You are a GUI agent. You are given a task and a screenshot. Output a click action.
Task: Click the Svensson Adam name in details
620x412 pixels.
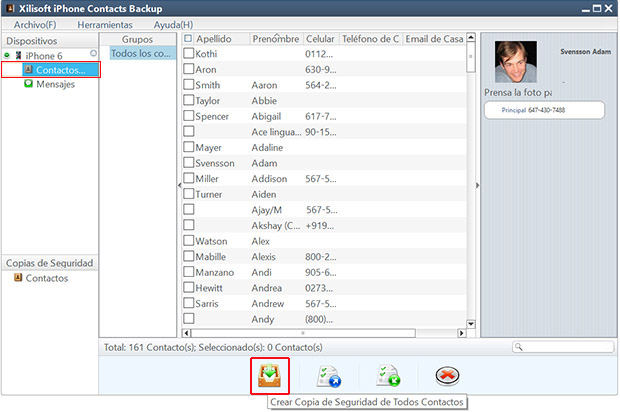pos(585,51)
